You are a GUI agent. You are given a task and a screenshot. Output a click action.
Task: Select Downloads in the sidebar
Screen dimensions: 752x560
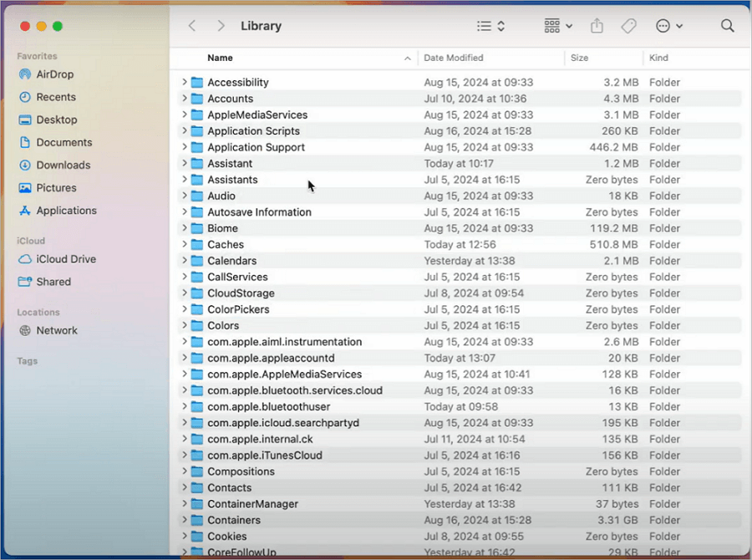click(x=63, y=165)
